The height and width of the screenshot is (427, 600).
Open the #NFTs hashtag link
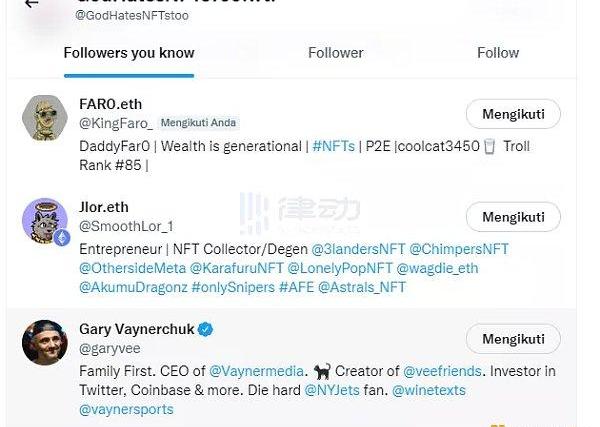click(333, 146)
